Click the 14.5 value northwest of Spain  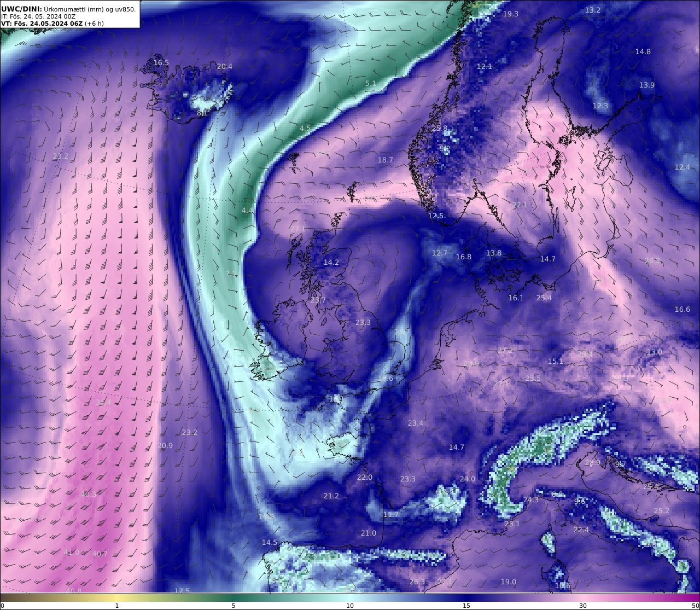pos(269,543)
